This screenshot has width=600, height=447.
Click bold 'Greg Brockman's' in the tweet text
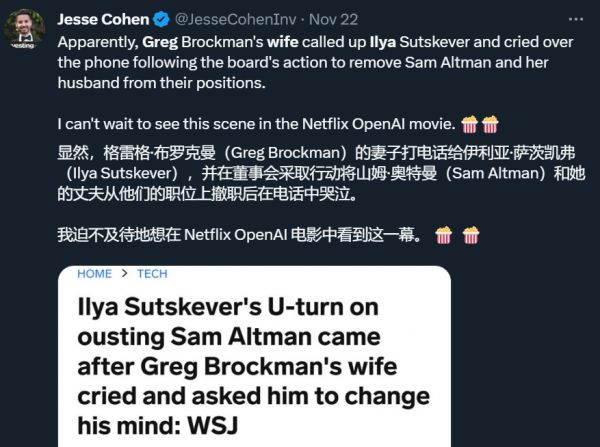204,43
